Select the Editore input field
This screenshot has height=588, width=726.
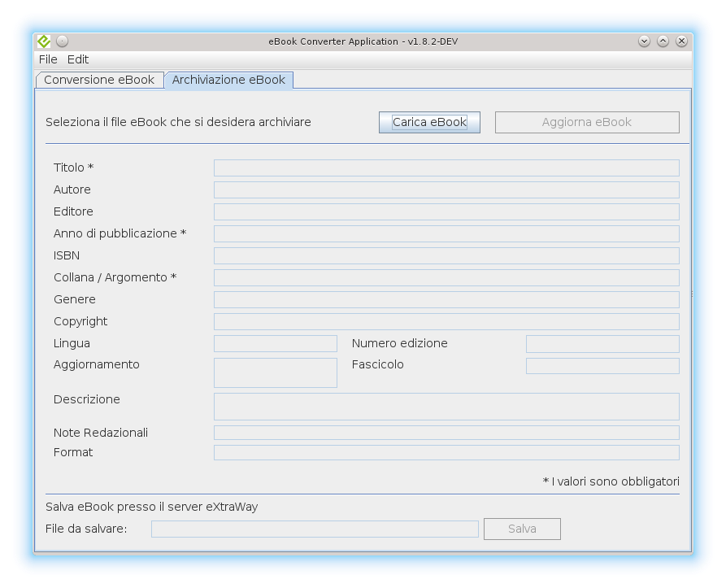click(446, 211)
